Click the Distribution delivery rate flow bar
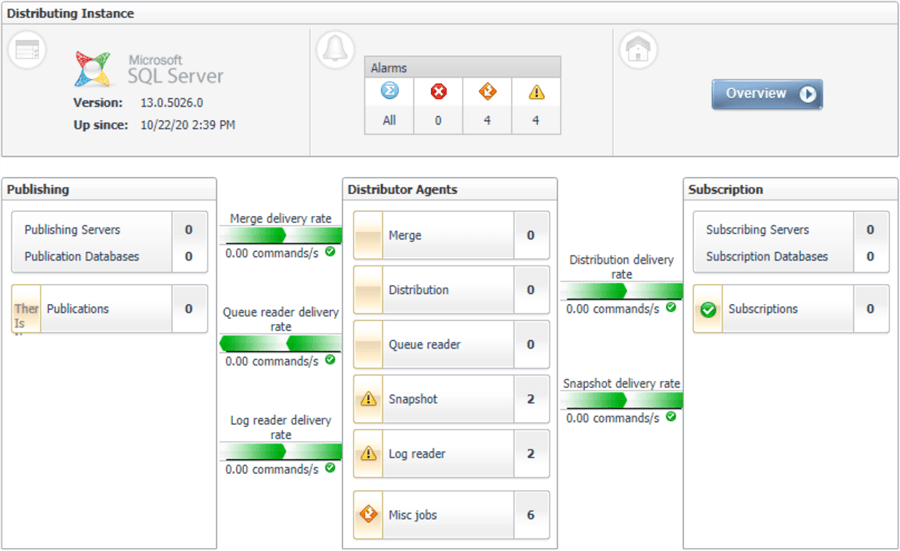 click(x=622, y=290)
